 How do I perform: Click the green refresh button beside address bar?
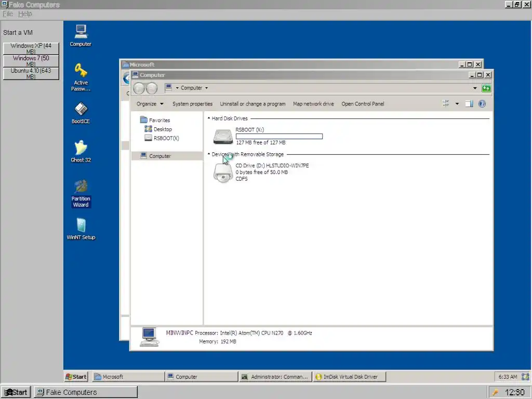(486, 88)
